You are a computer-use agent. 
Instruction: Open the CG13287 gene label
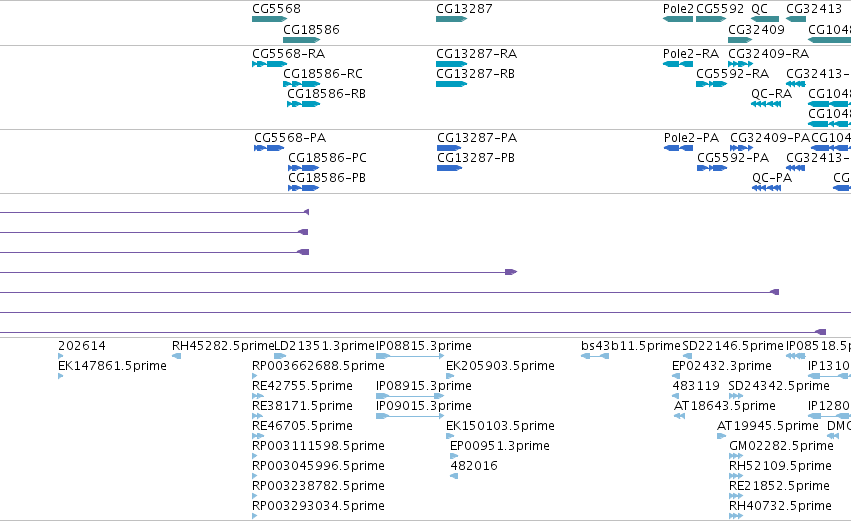(464, 9)
